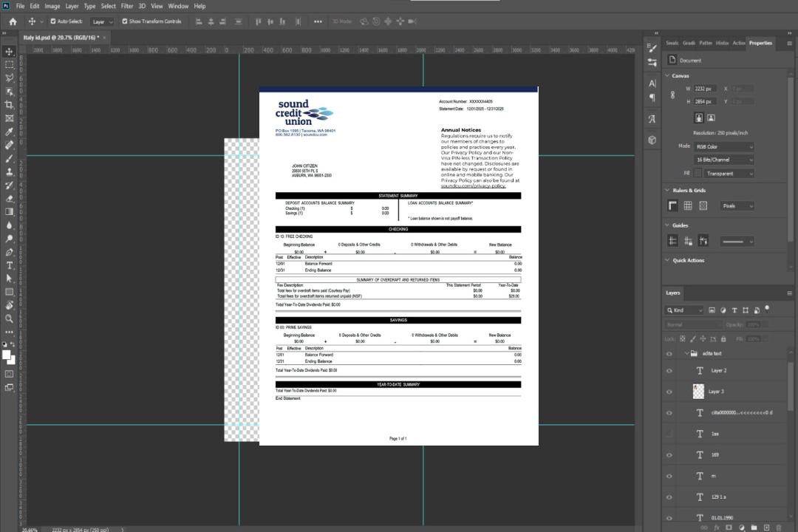The height and width of the screenshot is (532, 798).
Task: Select the Rectangle shape tool
Action: 9,292
